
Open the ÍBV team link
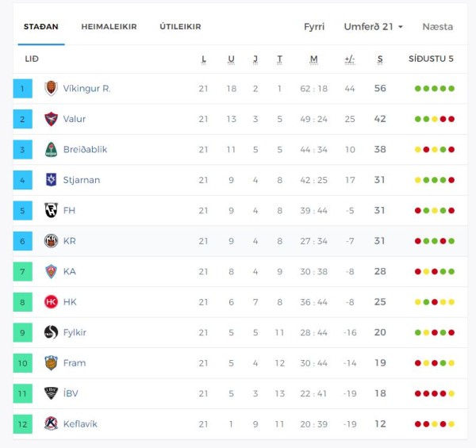71,393
